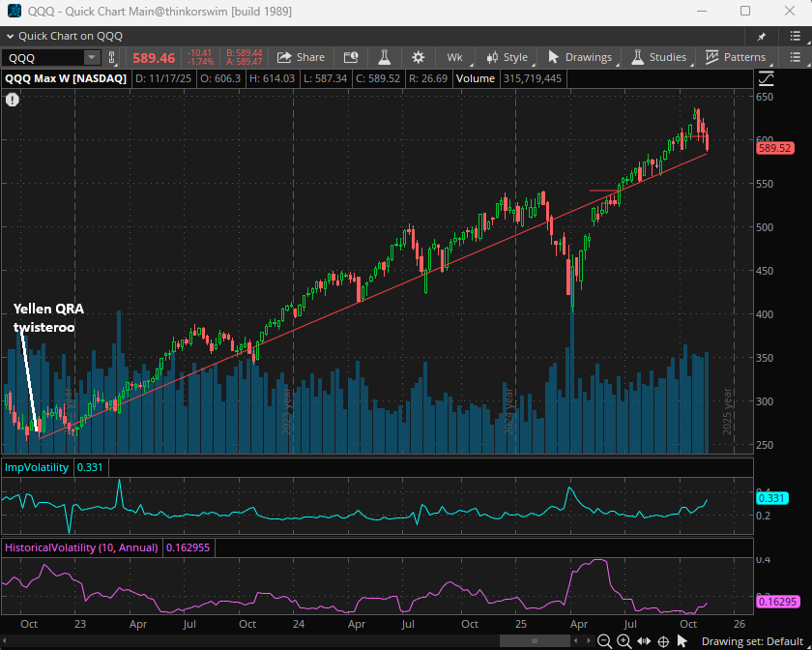Click the HistoricalVolatility (10, Annual) label
Image resolution: width=812 pixels, height=650 pixels.
(81, 547)
